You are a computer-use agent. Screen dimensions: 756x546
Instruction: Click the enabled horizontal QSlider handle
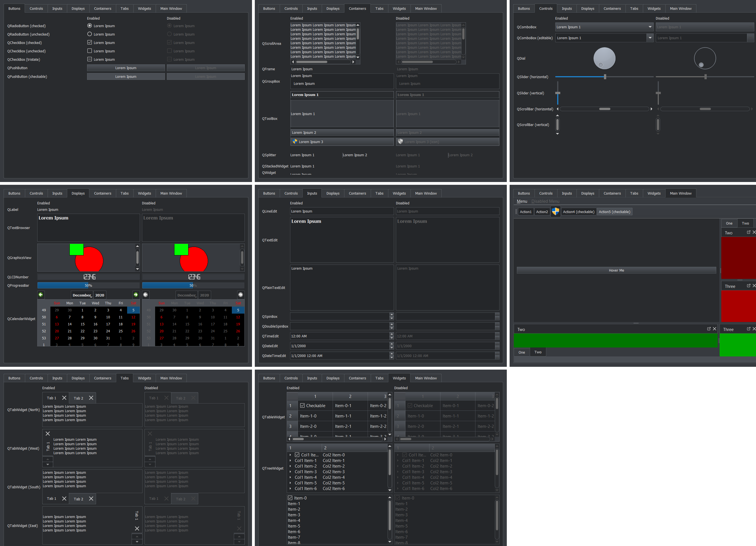605,77
